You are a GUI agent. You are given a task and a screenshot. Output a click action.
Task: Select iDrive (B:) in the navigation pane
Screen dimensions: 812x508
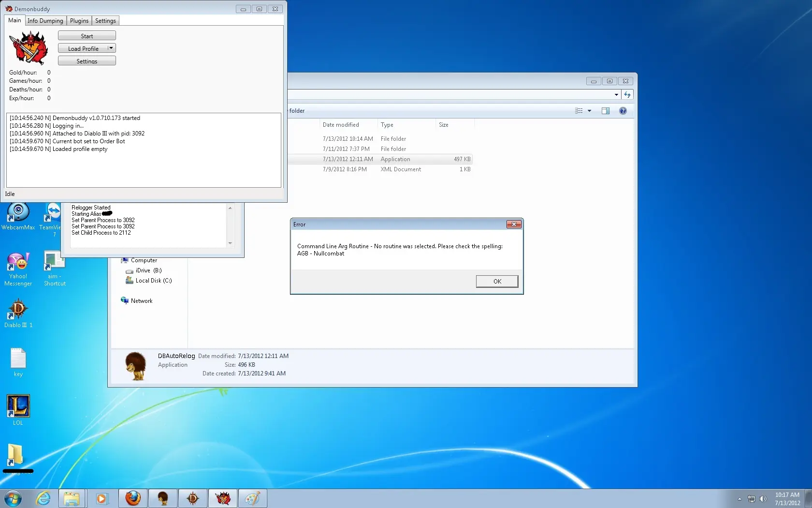tap(144, 270)
